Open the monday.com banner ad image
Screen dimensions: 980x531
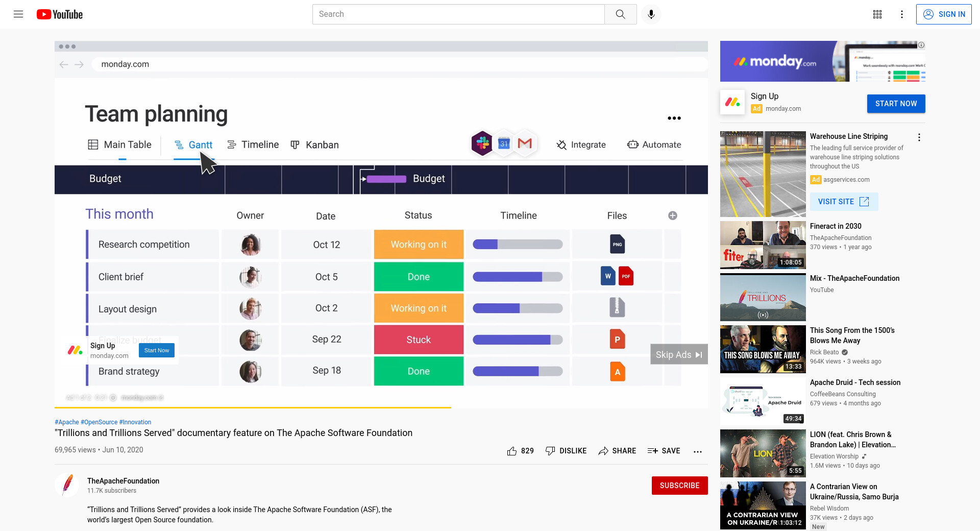coord(822,61)
